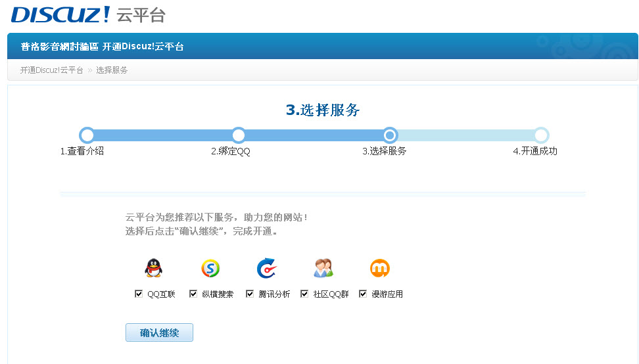639x364 pixels.
Task: Click the 2.绑定QQ step label
Action: point(231,151)
